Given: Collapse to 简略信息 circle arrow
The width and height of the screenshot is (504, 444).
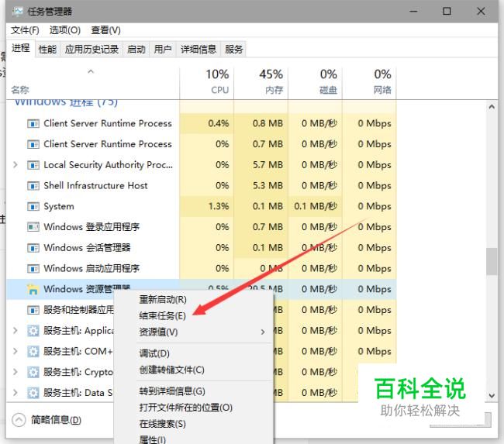Looking at the screenshot, I should (x=19, y=420).
